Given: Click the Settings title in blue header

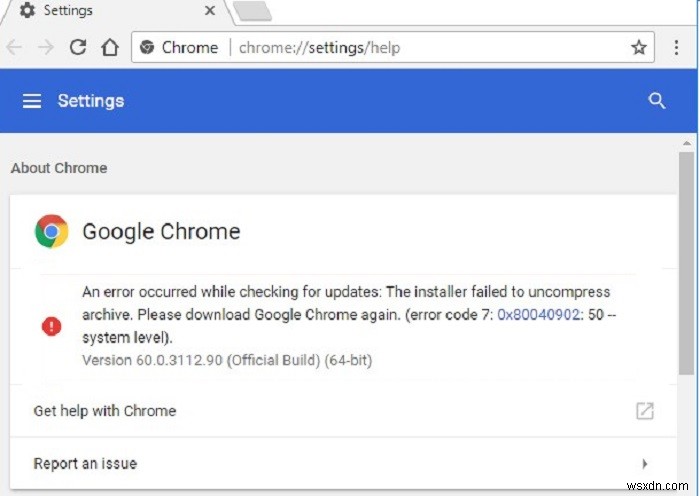Looking at the screenshot, I should 91,101.
